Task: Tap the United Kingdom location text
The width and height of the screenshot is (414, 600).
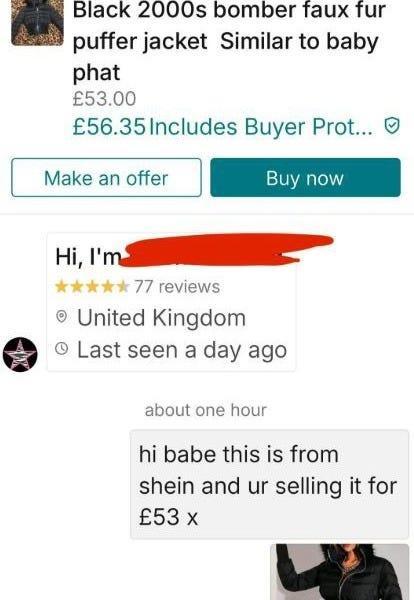Action: click(x=161, y=318)
